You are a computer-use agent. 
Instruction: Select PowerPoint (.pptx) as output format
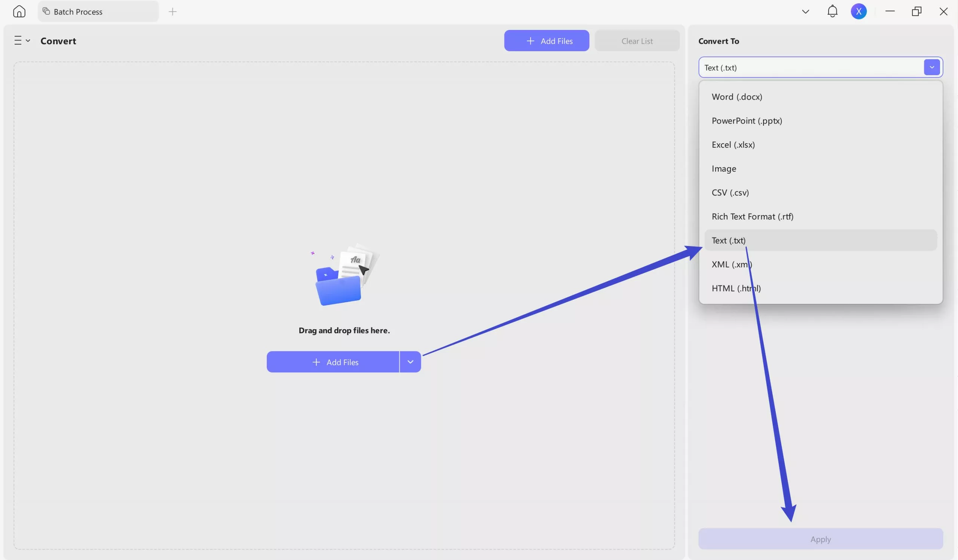tap(747, 120)
